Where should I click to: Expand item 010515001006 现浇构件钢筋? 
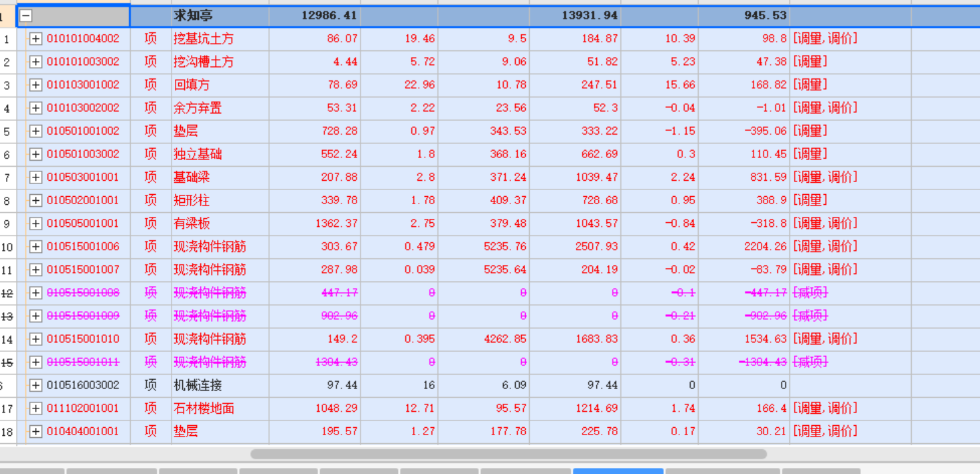coord(36,246)
